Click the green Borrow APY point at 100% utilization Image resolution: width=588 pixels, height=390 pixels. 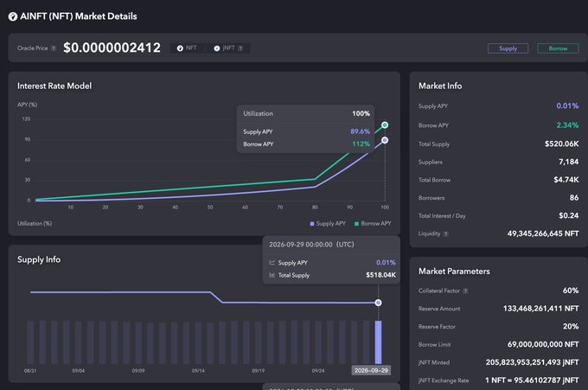point(385,125)
